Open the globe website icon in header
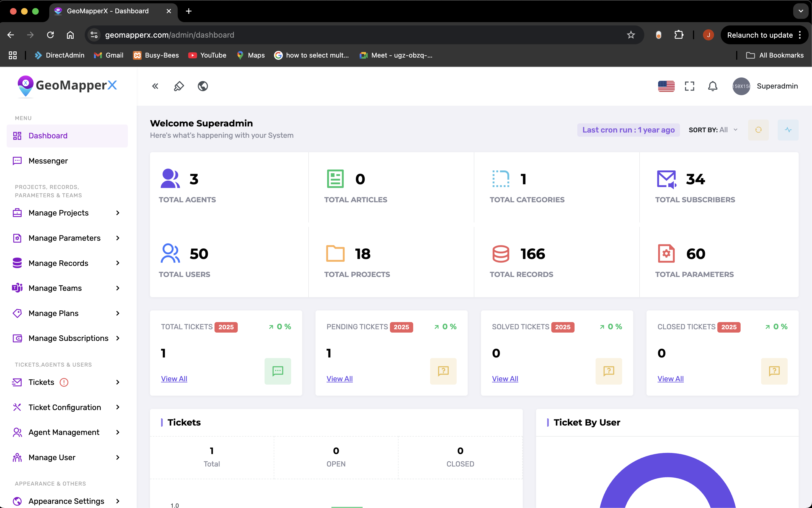This screenshot has width=812, height=508. (x=203, y=86)
